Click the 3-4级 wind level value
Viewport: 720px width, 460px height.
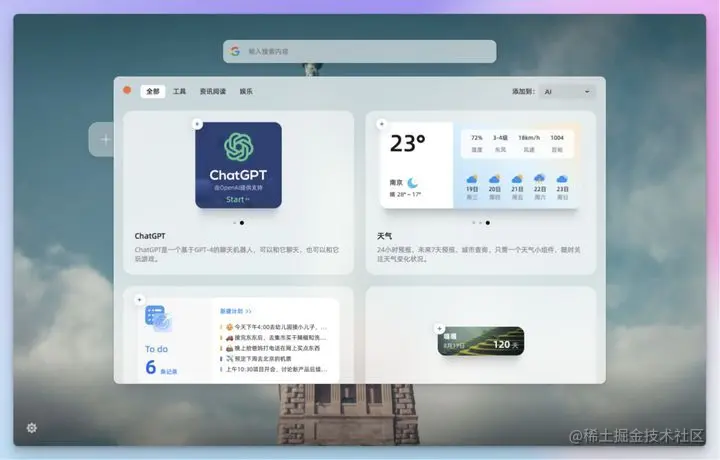(x=501, y=138)
